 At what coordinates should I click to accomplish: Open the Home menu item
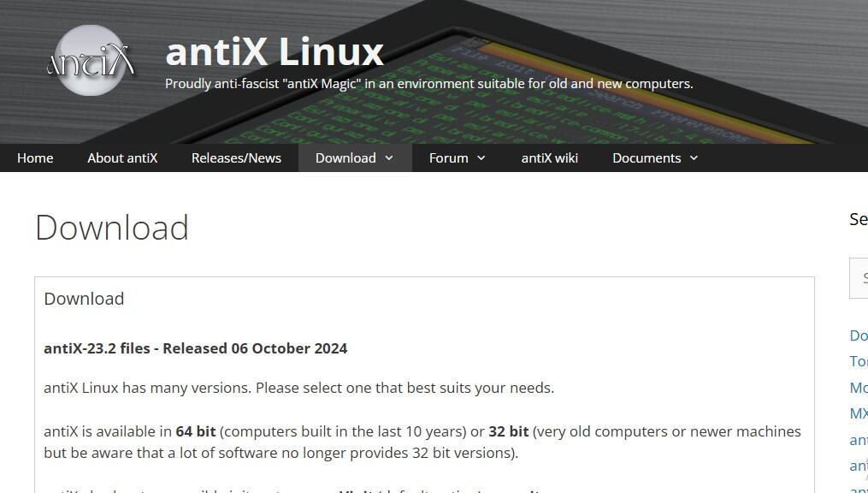click(35, 157)
